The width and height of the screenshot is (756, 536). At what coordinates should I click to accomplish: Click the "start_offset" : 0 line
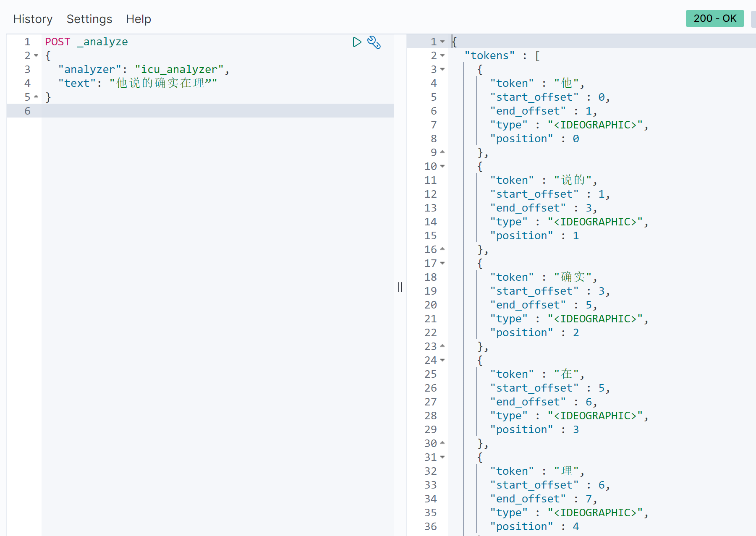tap(550, 97)
